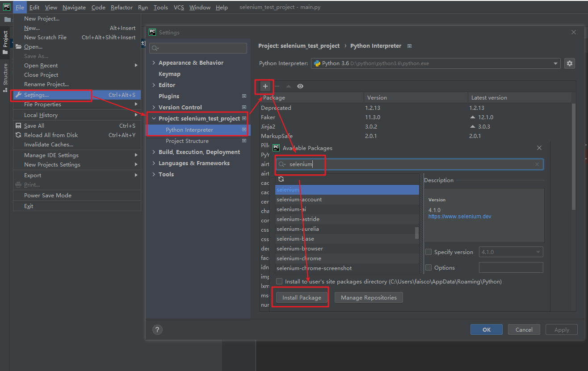Click the project-level marker beside Version Control

pyautogui.click(x=244, y=107)
